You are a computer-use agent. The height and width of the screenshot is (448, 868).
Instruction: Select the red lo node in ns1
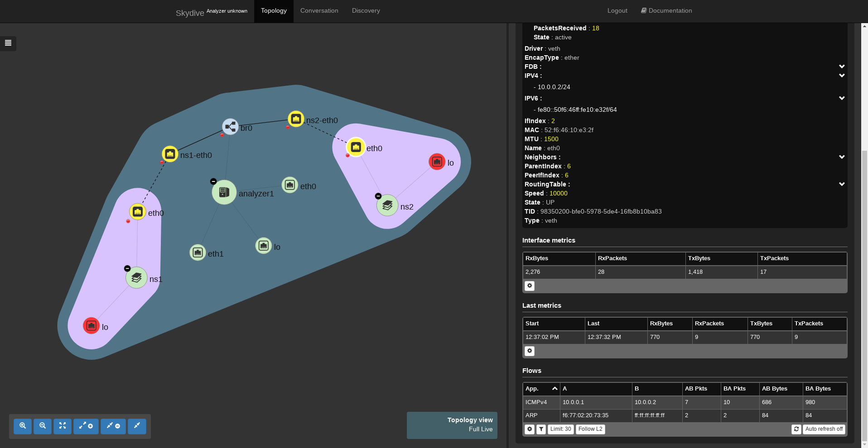(x=91, y=325)
